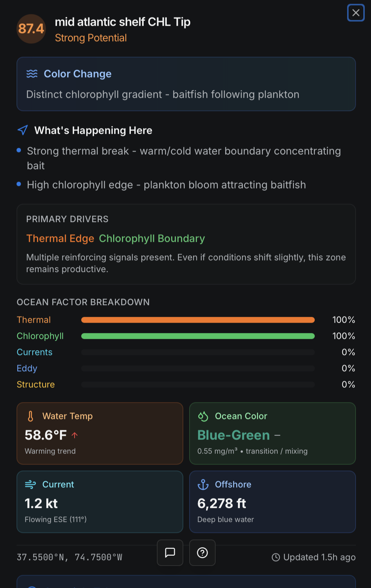Click the clock icon next to the update timestamp
371x588 pixels.
276,557
